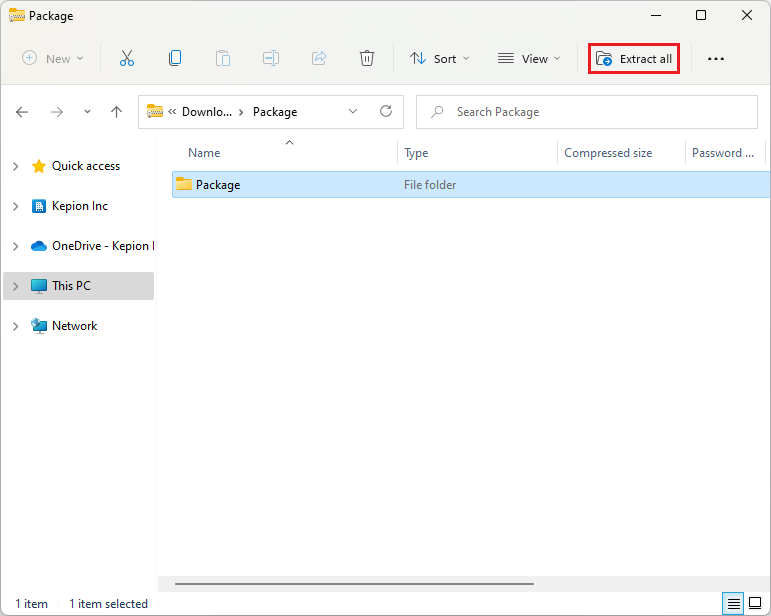Click the 'File folder' type cell
Screen dimensions: 771x616
pyautogui.click(x=430, y=185)
